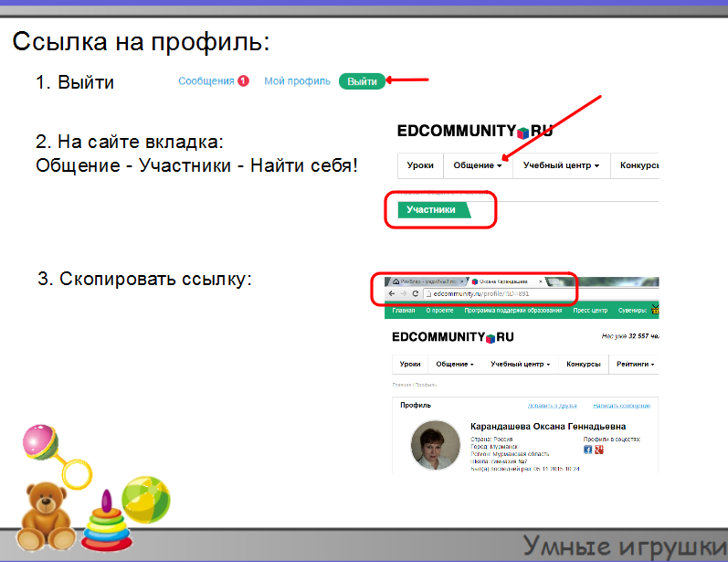The image size is (728, 562).
Task: Click the browser back arrow
Action: (x=391, y=293)
